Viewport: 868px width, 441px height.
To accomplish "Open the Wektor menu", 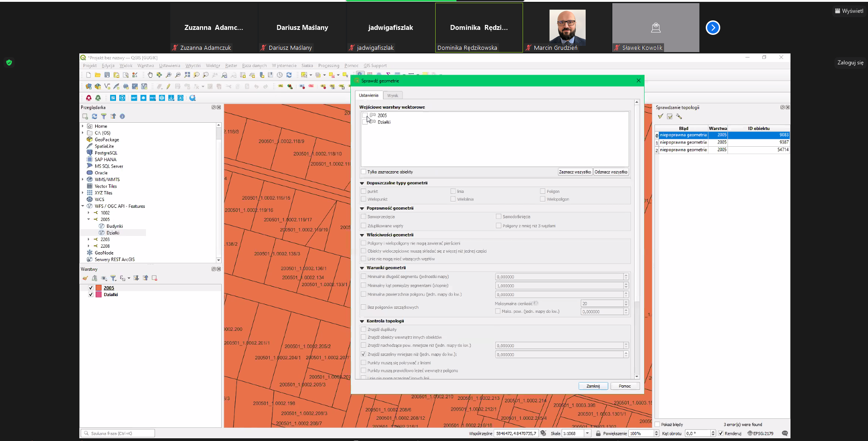I will pos(213,66).
